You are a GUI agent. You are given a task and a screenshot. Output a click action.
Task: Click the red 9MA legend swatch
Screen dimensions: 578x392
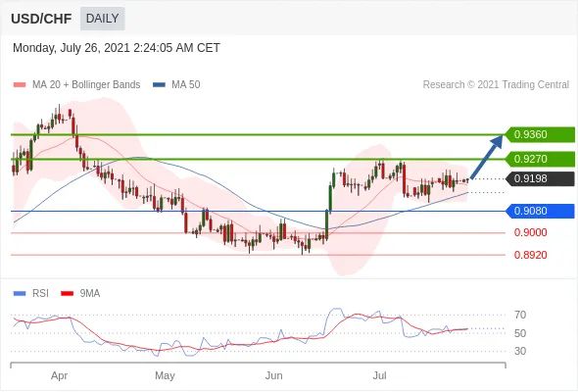(67, 294)
